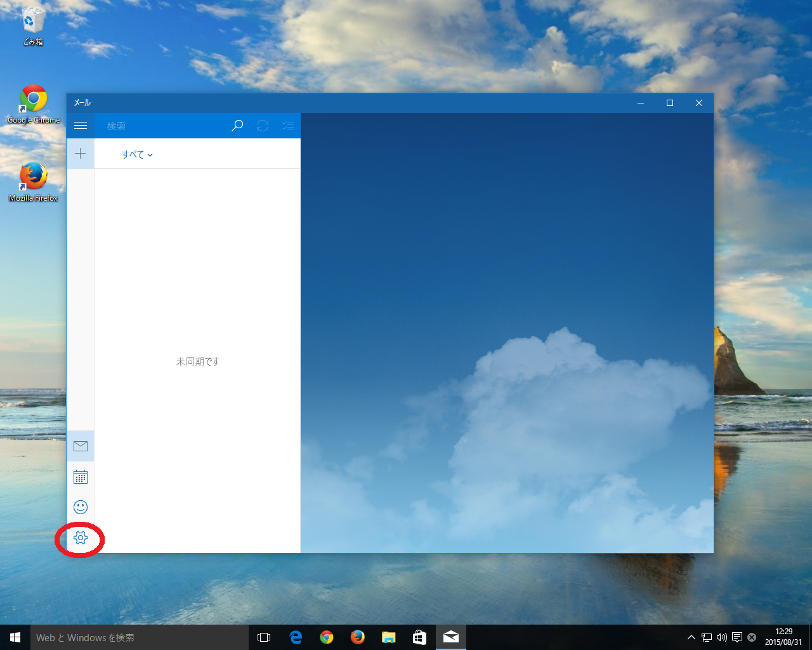The height and width of the screenshot is (650, 812).
Task: Click the Web と Windows を検索 box
Action: click(140, 637)
